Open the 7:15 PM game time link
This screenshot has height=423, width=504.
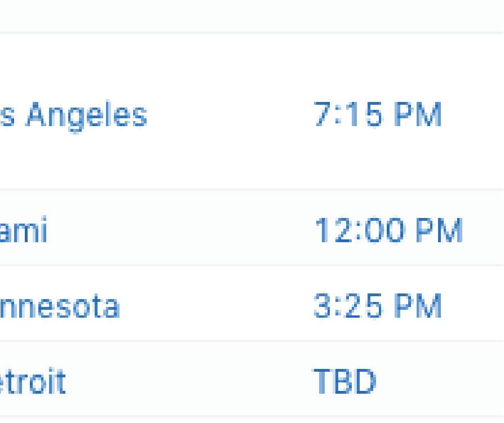(x=377, y=115)
